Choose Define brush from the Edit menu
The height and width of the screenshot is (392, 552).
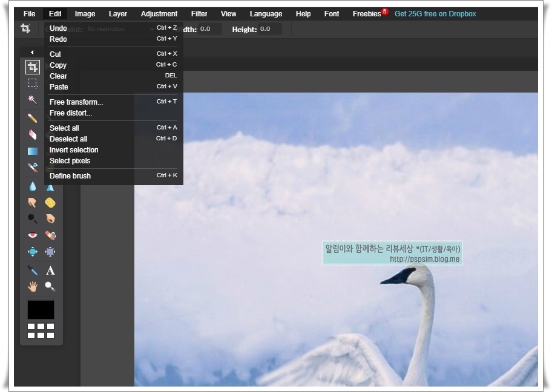[x=113, y=176]
